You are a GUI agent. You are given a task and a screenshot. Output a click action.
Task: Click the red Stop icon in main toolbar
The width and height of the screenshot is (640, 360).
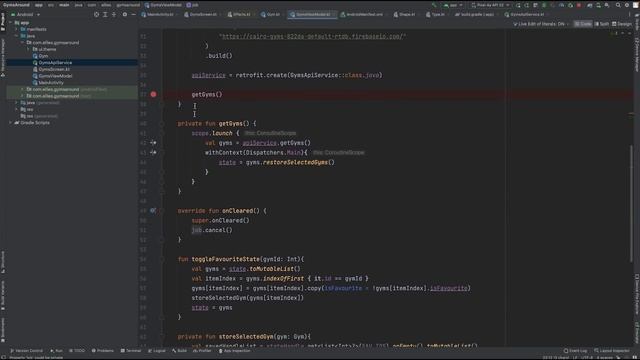(579, 5)
